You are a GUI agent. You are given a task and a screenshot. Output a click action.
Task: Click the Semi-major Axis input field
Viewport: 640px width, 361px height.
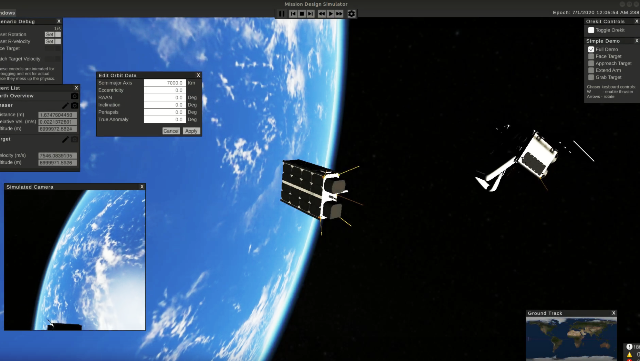coord(165,83)
